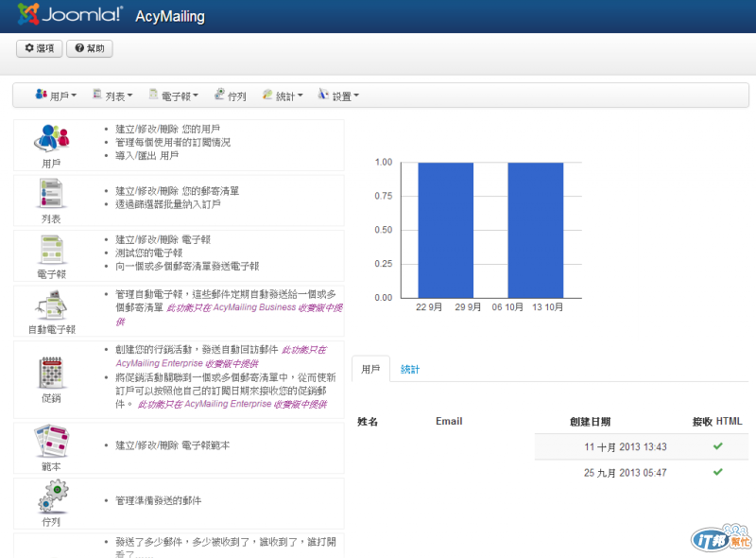756x558 pixels.
Task: Toggle HTML checkmark for 11 十月 2013 row
Action: [718, 446]
